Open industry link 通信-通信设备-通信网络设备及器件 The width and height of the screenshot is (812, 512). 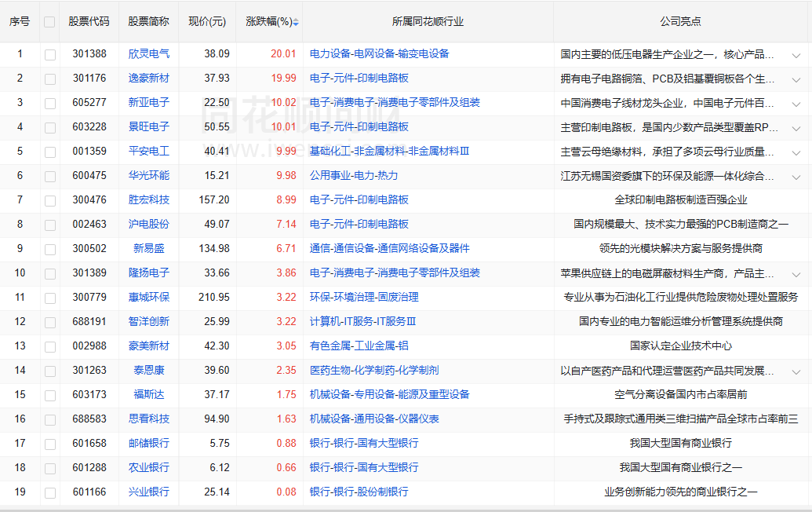[389, 248]
